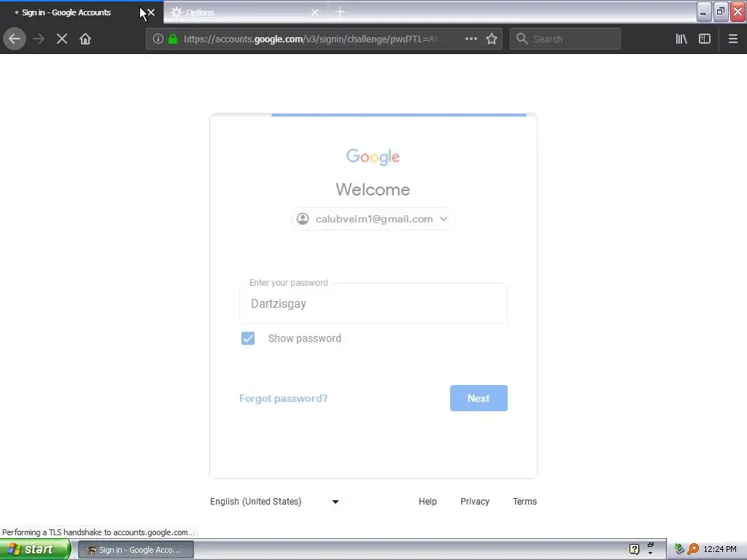Close the Sign in Google Accounts tab
The width and height of the screenshot is (747, 560).
(151, 12)
